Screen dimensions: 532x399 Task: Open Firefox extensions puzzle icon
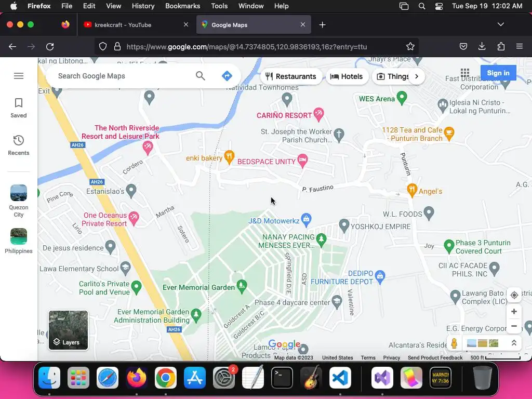click(x=501, y=46)
